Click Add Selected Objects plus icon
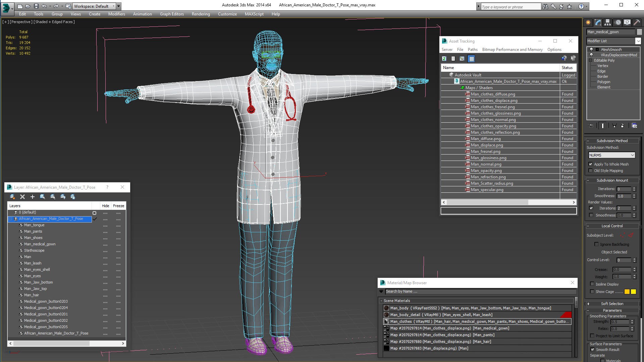644x362 pixels. coord(33,197)
